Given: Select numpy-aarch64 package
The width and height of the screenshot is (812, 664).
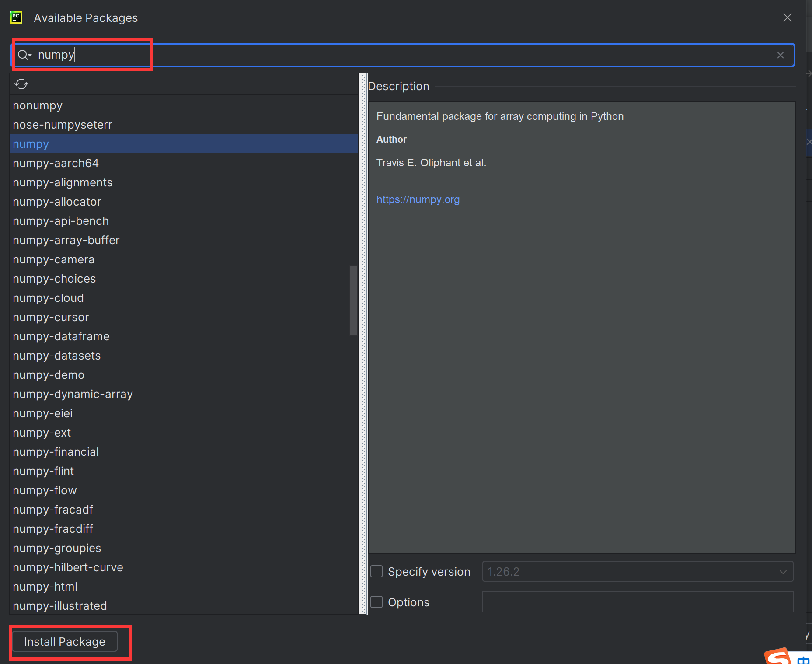Looking at the screenshot, I should (184, 163).
